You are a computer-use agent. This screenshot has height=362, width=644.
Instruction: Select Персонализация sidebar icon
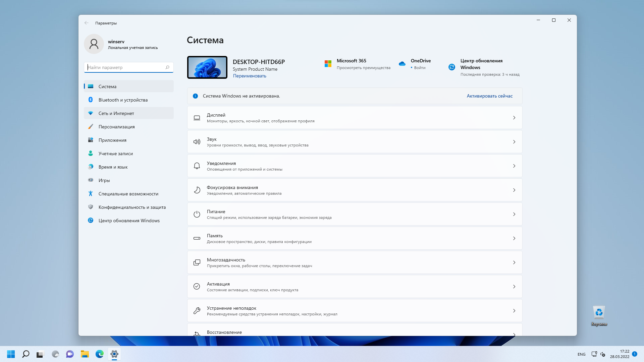tap(91, 126)
